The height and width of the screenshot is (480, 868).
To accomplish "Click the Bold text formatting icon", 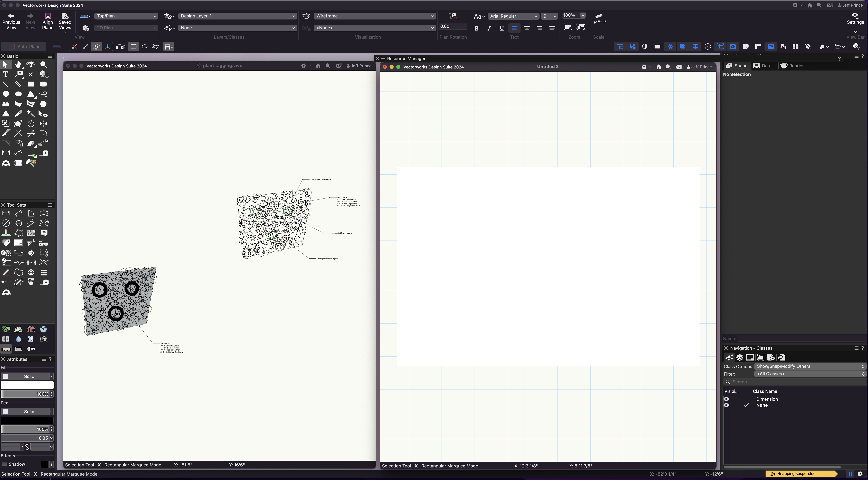I will tap(476, 28).
